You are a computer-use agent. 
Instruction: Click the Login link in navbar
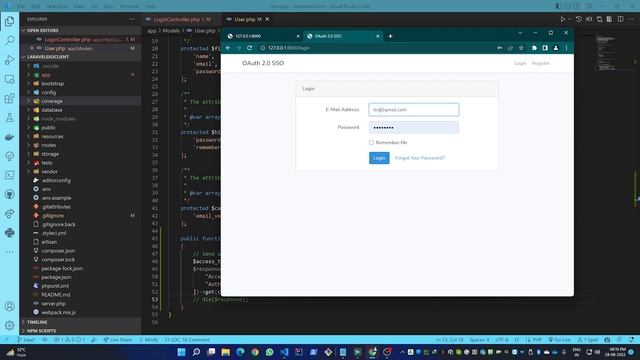pos(520,63)
